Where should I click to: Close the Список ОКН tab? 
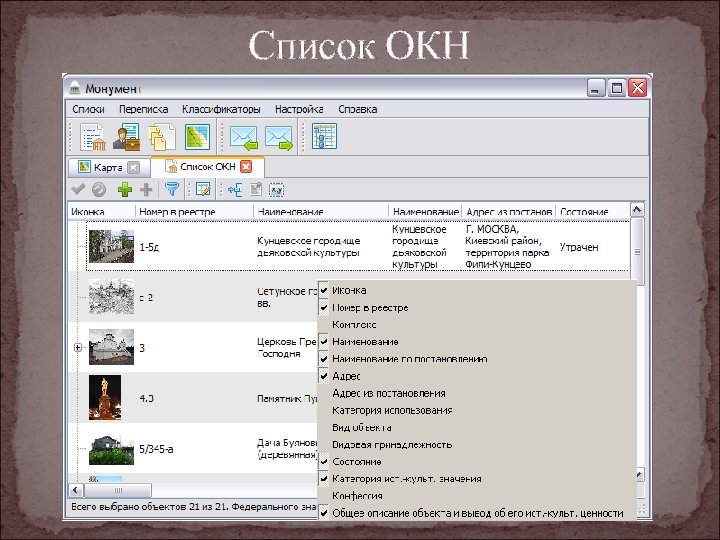[246, 167]
